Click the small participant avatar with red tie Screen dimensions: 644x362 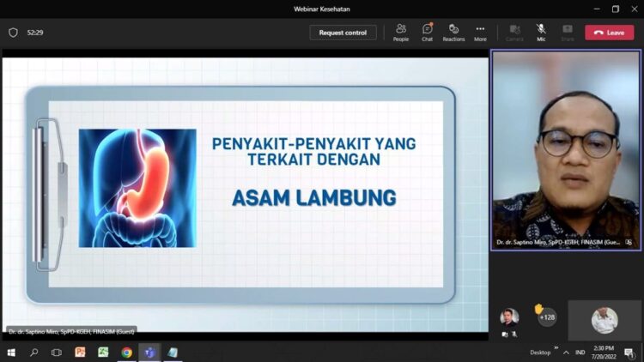(509, 317)
